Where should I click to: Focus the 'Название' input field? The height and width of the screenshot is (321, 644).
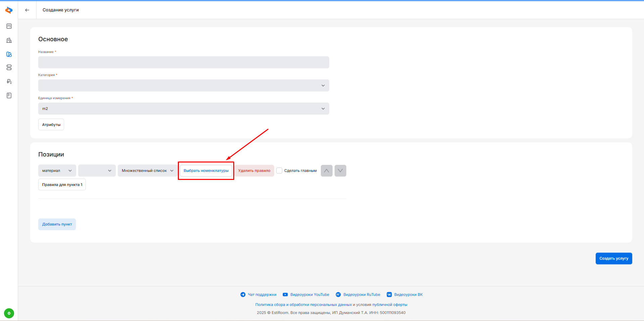coord(184,62)
